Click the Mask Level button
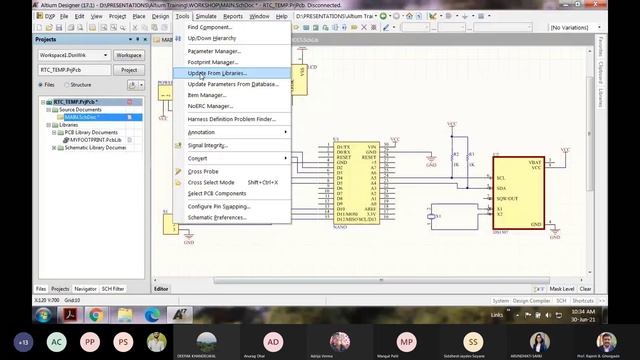Image resolution: width=640 pixels, height=360 pixels. tap(562, 289)
